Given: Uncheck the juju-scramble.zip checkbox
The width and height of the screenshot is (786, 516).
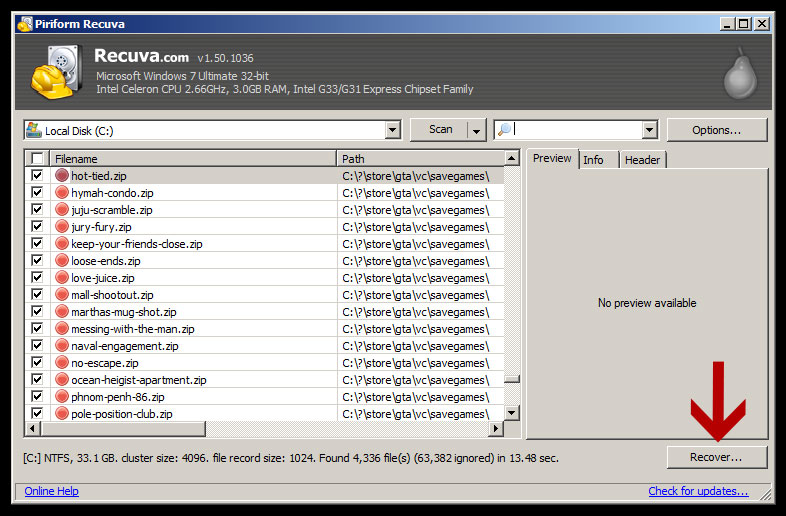Looking at the screenshot, I should click(x=37, y=209).
